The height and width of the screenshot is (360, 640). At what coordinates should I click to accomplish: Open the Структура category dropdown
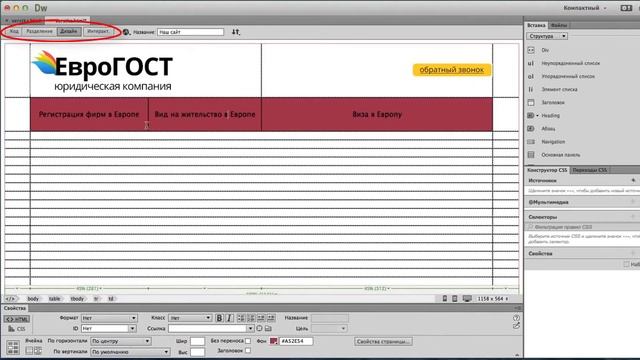[547, 36]
